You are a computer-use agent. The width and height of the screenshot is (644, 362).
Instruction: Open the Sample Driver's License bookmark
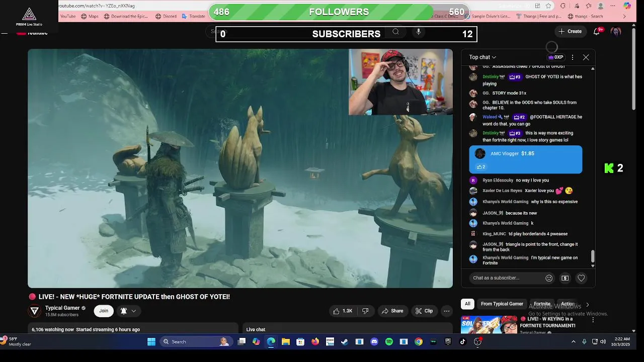click(x=487, y=16)
